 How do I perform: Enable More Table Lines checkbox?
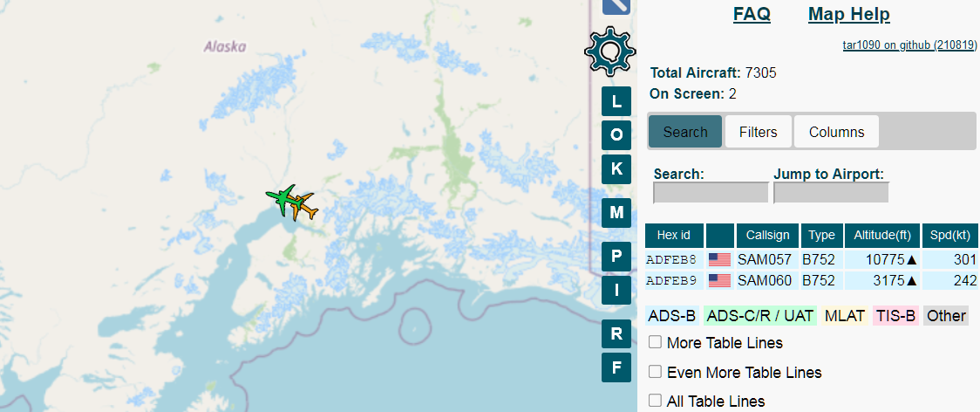pos(655,342)
